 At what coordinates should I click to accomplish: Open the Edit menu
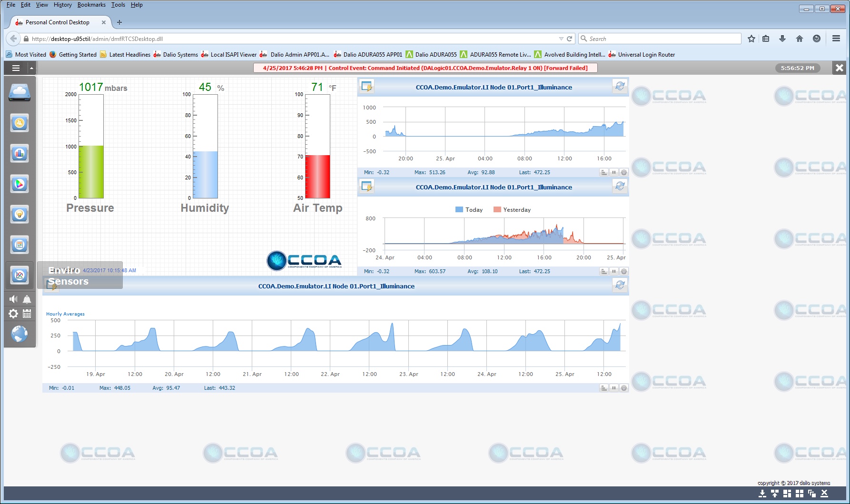click(x=26, y=5)
